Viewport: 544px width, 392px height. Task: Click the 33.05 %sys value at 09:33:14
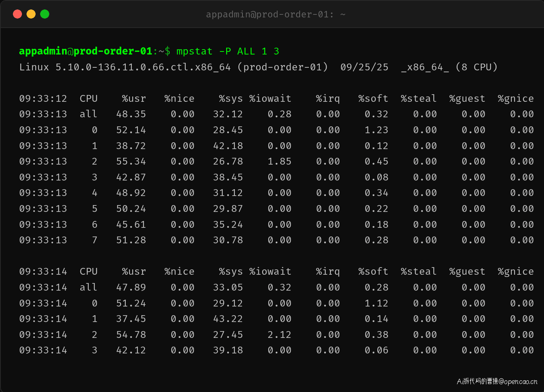click(x=228, y=287)
